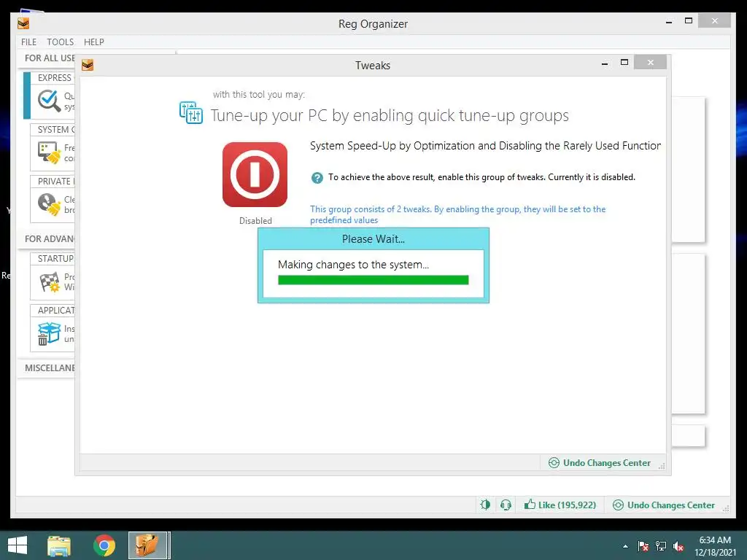The width and height of the screenshot is (747, 560).
Task: Click the blue group tweaks description link
Action: (x=458, y=214)
